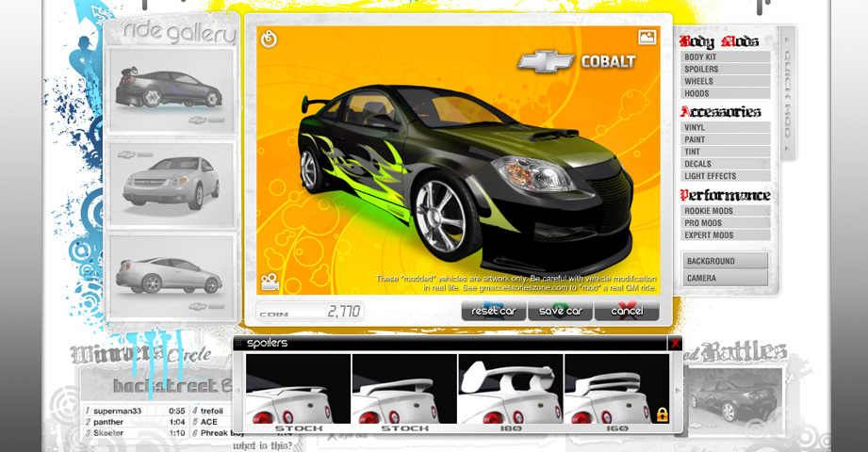
Task: Click the padlock icon on the 160 spoiler
Action: 662,413
